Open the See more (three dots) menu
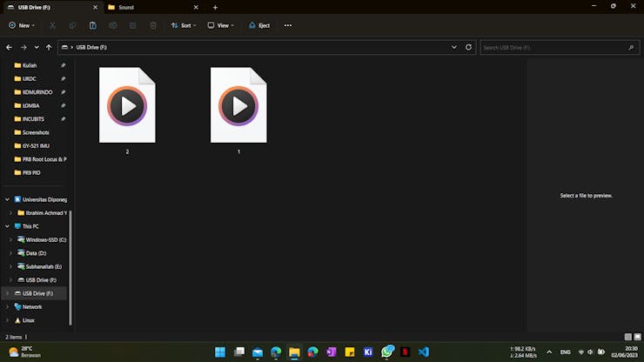The width and height of the screenshot is (644, 362). tap(288, 25)
